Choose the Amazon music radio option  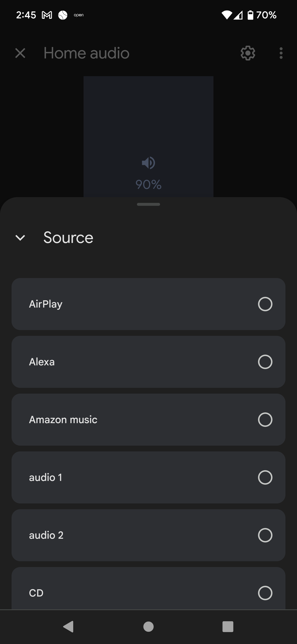(265, 419)
